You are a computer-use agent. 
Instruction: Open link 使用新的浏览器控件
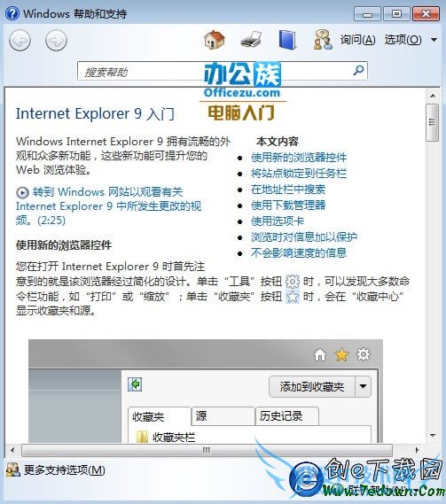pos(299,158)
